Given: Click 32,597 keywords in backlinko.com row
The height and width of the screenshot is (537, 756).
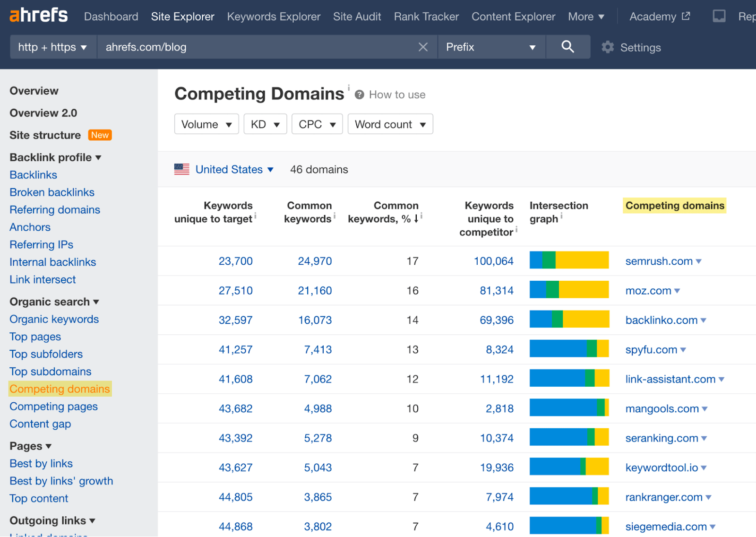Looking at the screenshot, I should 235,320.
